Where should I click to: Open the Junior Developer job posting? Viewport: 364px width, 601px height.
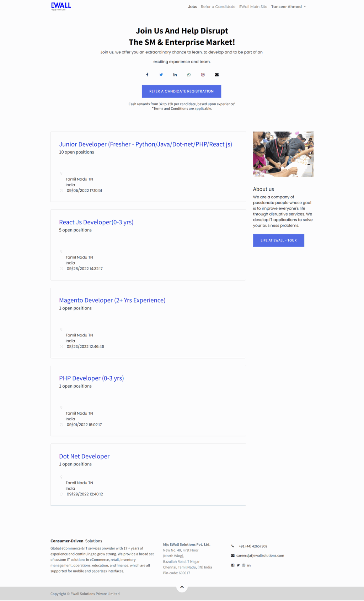[145, 144]
